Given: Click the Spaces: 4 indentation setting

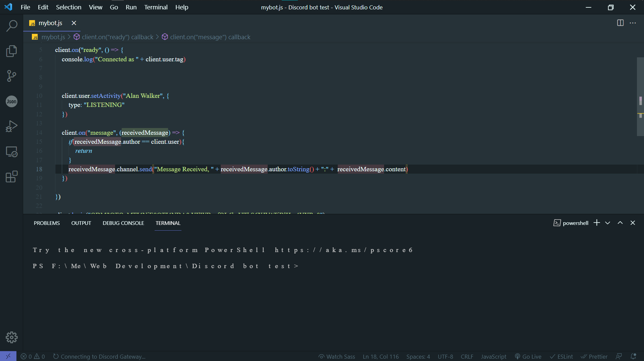Looking at the screenshot, I should tap(418, 356).
